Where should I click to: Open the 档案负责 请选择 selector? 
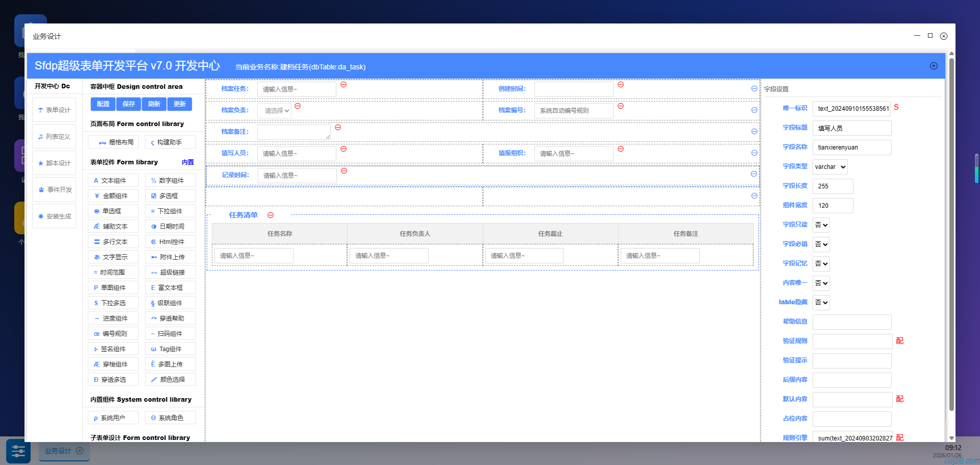[275, 110]
